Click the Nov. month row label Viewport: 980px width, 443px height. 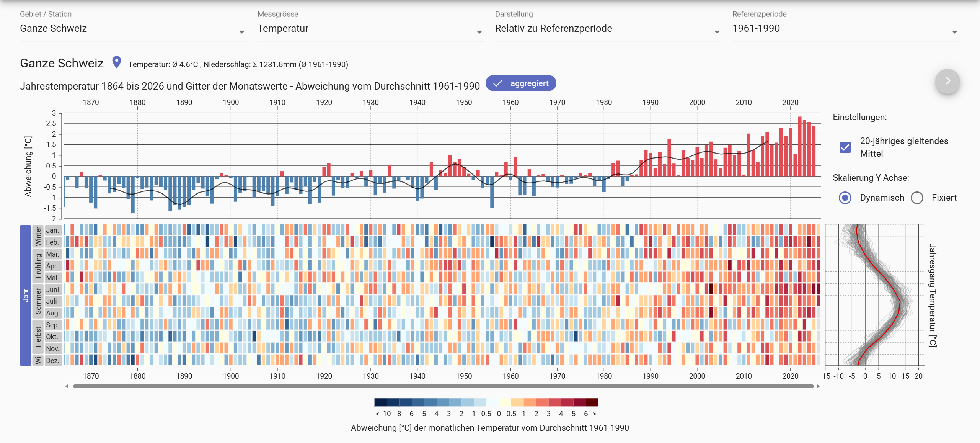point(53,349)
